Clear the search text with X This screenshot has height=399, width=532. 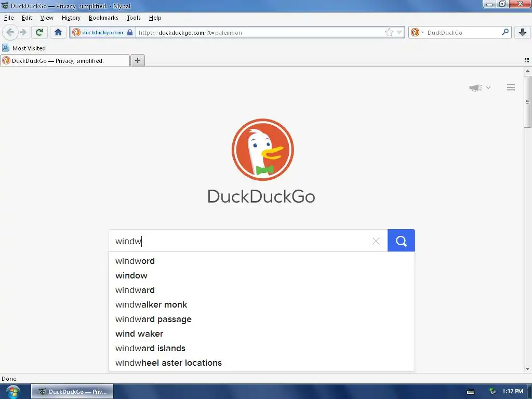click(376, 241)
